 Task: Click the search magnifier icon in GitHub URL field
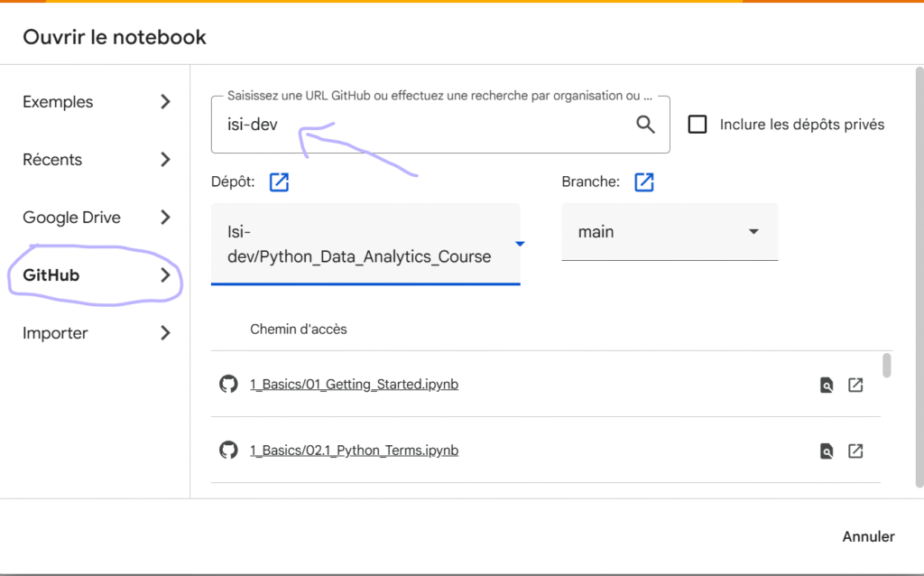(x=645, y=125)
